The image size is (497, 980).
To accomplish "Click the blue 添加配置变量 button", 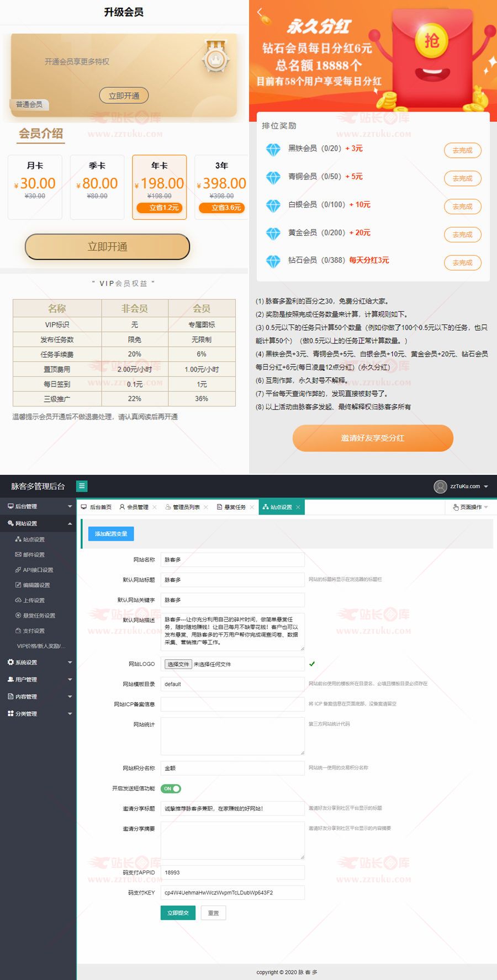I will [111, 534].
